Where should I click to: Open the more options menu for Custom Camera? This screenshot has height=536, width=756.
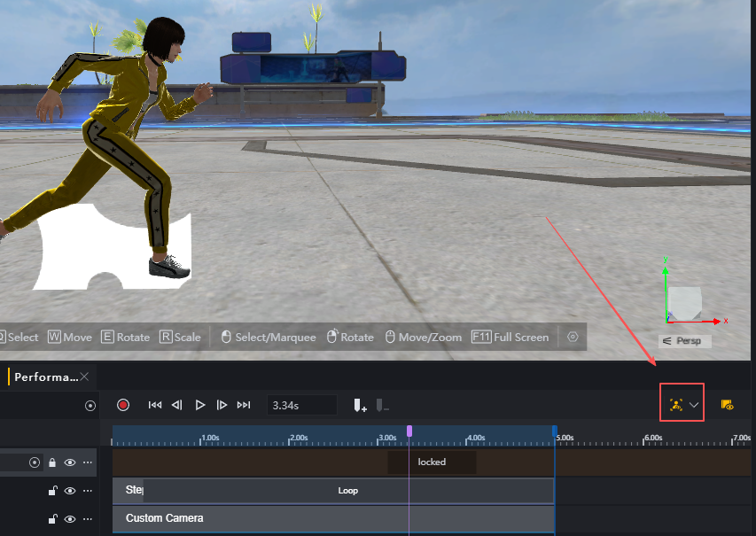click(87, 518)
